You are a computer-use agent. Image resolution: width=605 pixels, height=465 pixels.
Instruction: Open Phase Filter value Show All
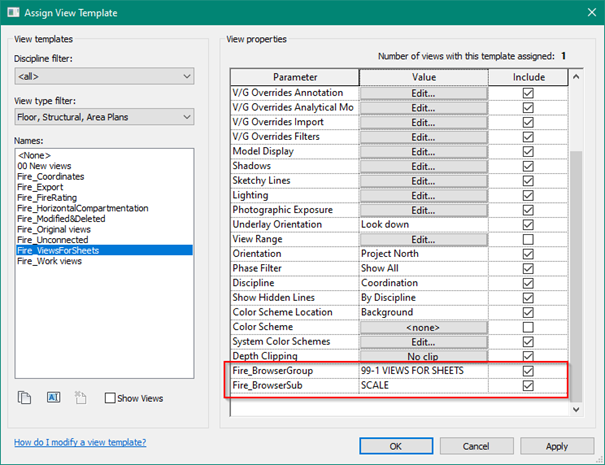point(423,269)
